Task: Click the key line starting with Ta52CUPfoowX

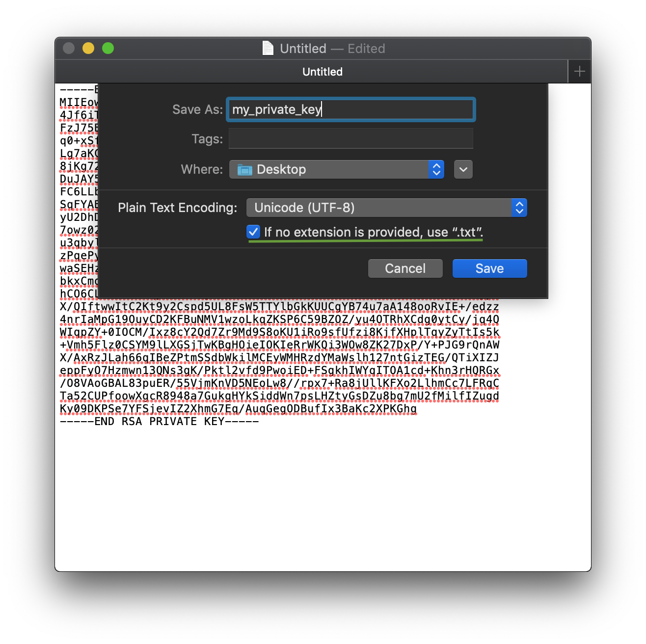Action: pyautogui.click(x=279, y=396)
